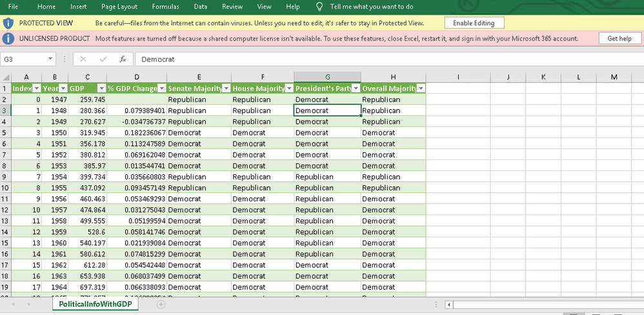
Task: Open the Year column filter dropdown
Action: (x=63, y=88)
